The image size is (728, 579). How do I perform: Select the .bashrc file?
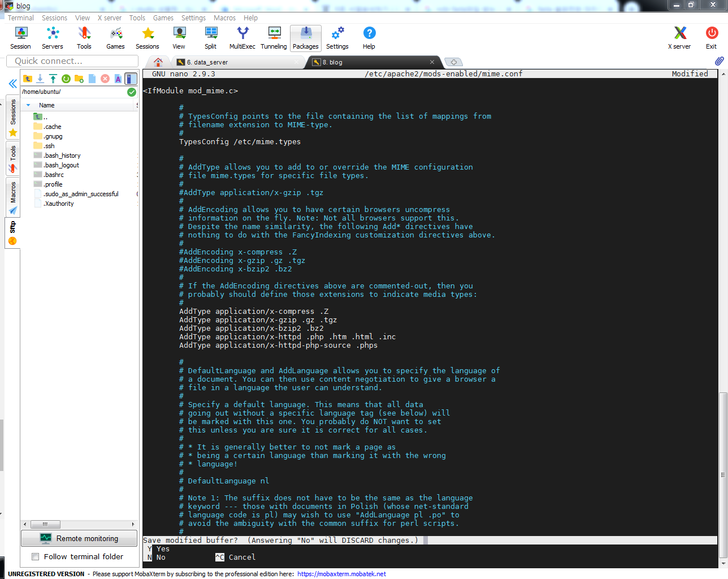click(54, 175)
